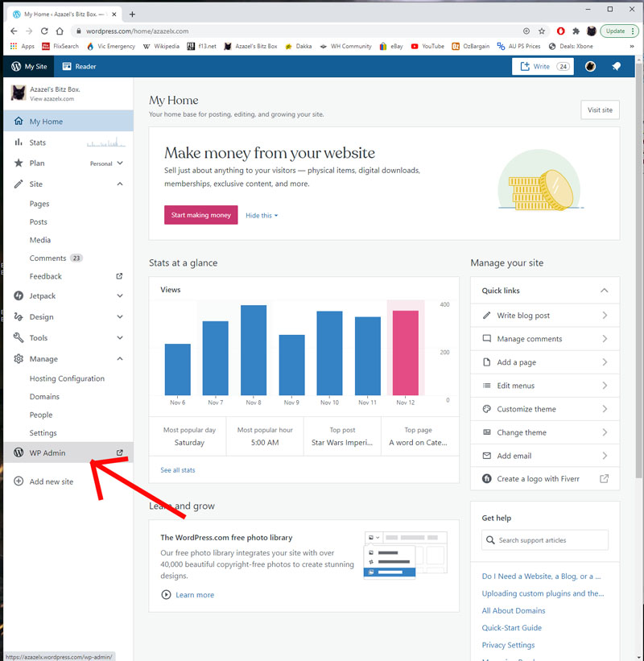644x661 pixels.
Task: Click the browser reload icon
Action: pos(44,31)
